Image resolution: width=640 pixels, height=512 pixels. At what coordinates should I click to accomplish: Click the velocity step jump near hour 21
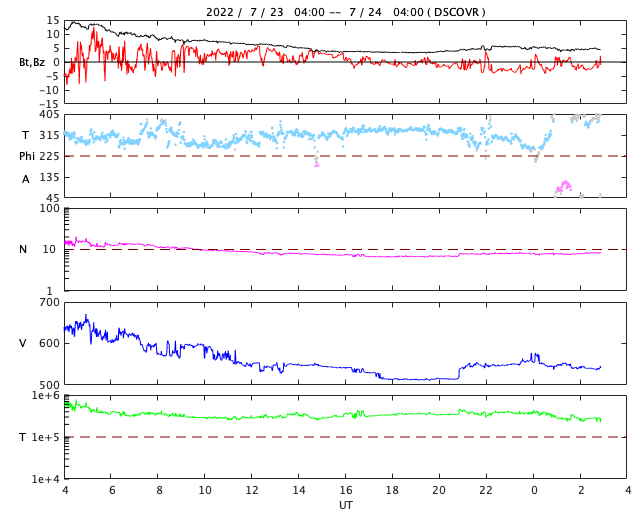pos(458,373)
